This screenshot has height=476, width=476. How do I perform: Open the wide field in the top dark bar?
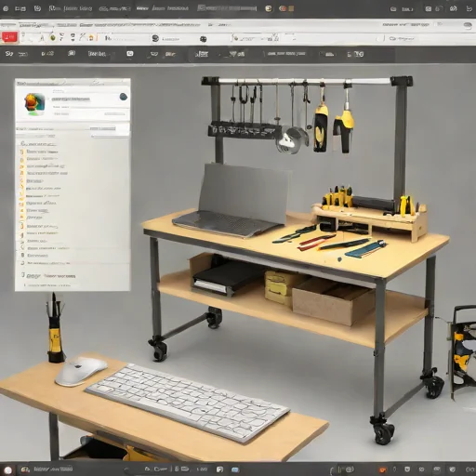pos(227,8)
